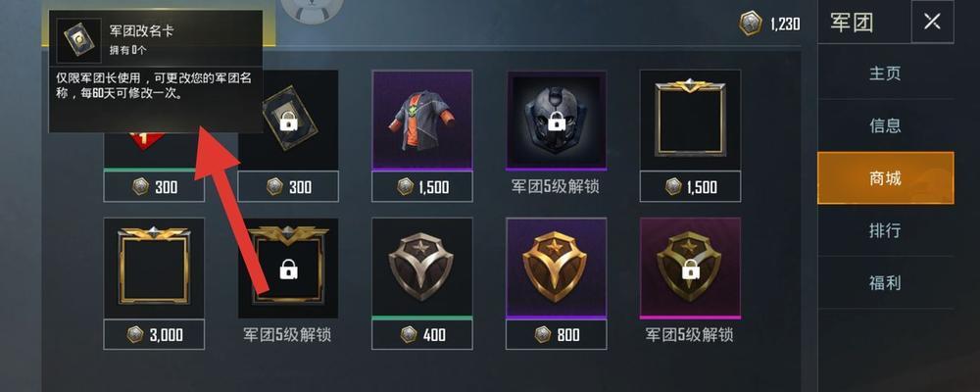
Task: Open the 主页 tab in sidebar
Action: (885, 73)
